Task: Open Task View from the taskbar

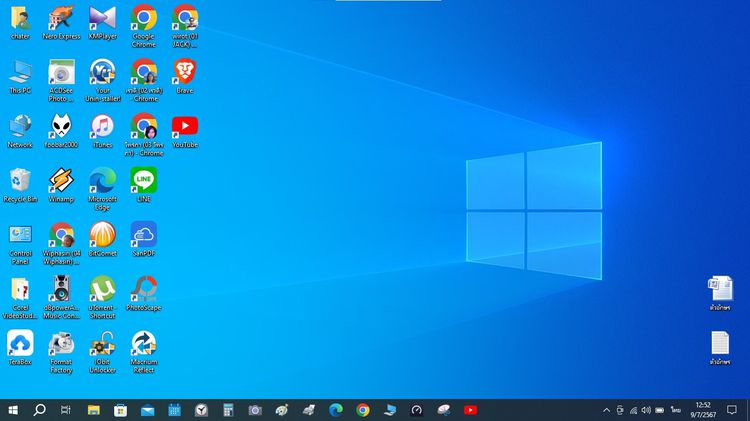Action: (66, 410)
